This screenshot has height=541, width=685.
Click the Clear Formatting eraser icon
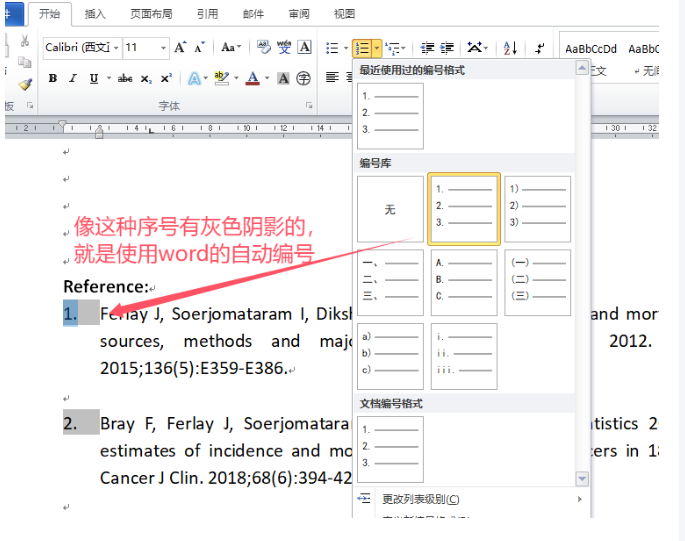[x=263, y=47]
